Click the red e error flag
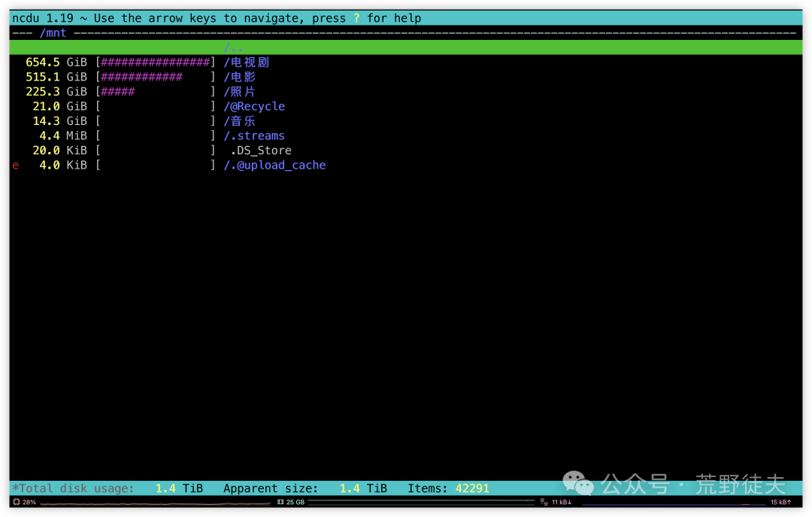The image size is (812, 517). 16,166
